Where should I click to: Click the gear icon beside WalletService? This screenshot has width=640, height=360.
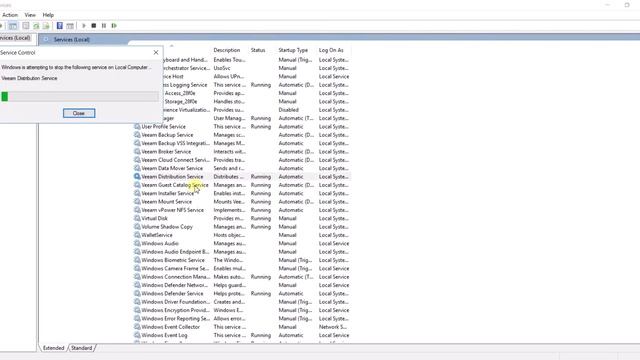(x=137, y=235)
